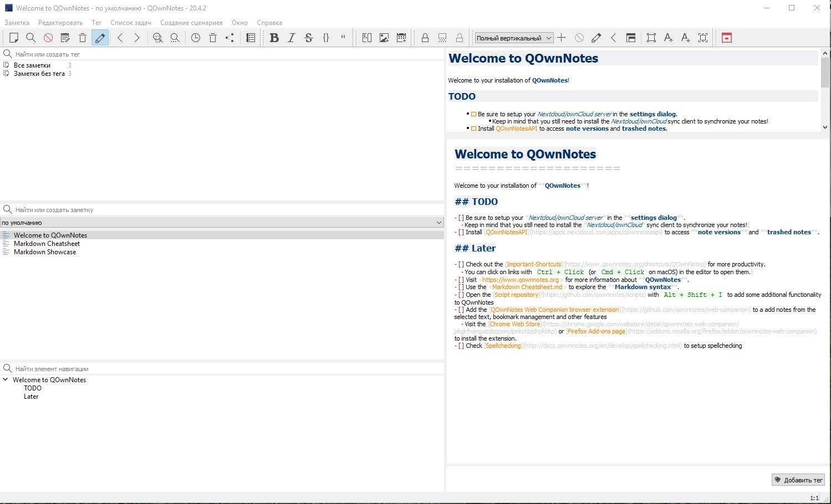Decrease note text size icon
831x504 pixels.
point(686,38)
